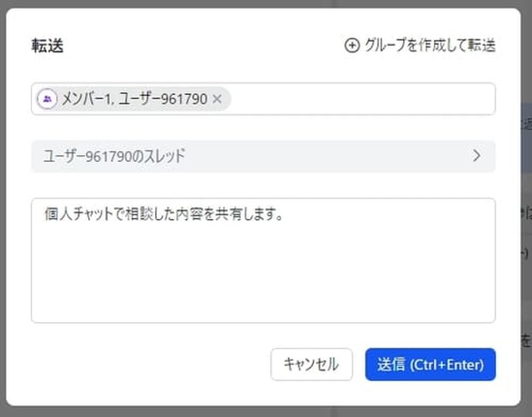
Task: Click グループを作成して転送 in the dialog header
Action: [430, 44]
